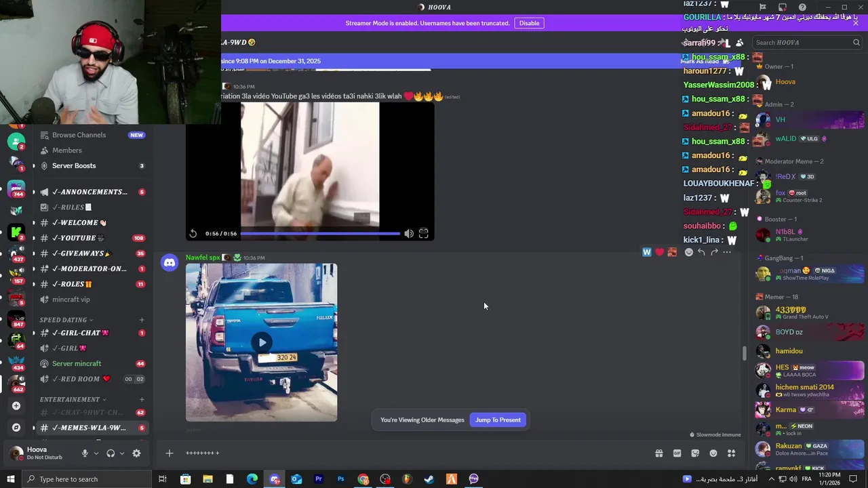The image size is (868, 488).
Task: Add the heart reaction on message
Action: pos(659,252)
